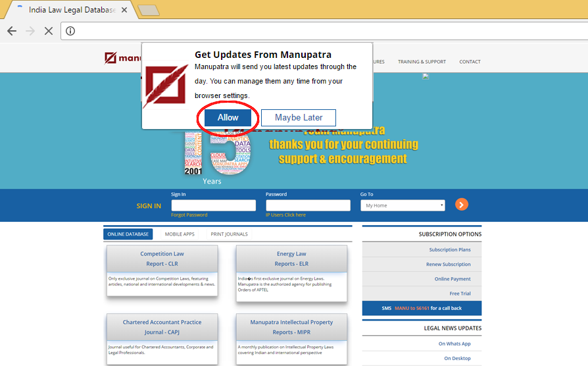Click the Sign In username field
The width and height of the screenshot is (588, 366).
(213, 205)
